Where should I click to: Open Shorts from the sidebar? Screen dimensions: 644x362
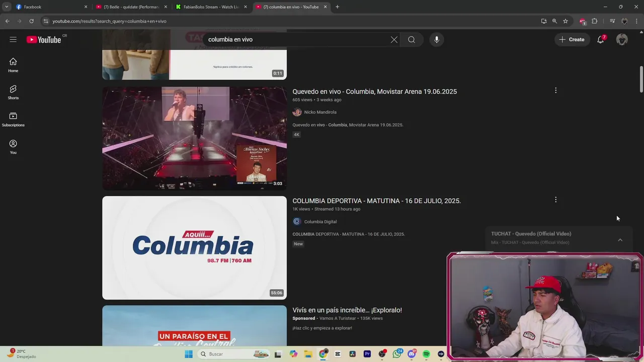(13, 92)
